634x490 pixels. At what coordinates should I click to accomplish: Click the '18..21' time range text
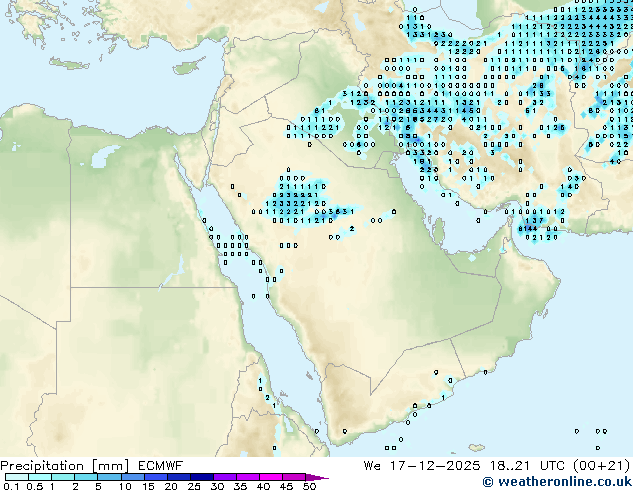pos(510,466)
